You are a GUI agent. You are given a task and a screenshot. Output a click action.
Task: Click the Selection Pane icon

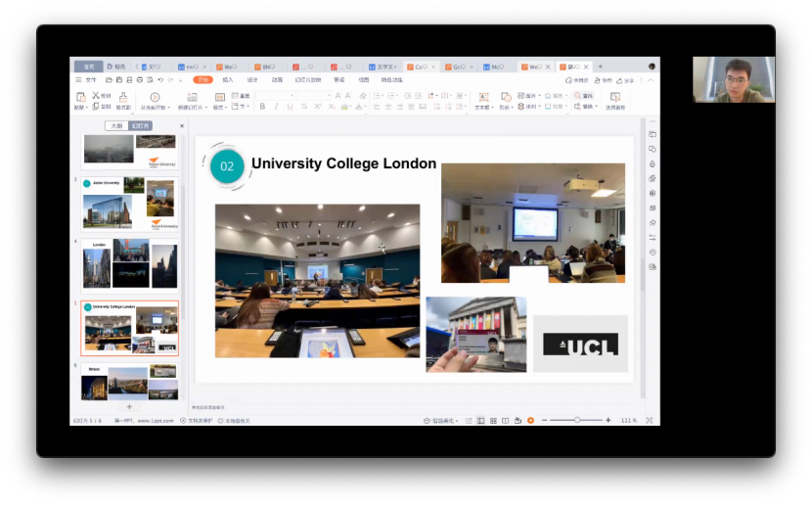pos(615,97)
